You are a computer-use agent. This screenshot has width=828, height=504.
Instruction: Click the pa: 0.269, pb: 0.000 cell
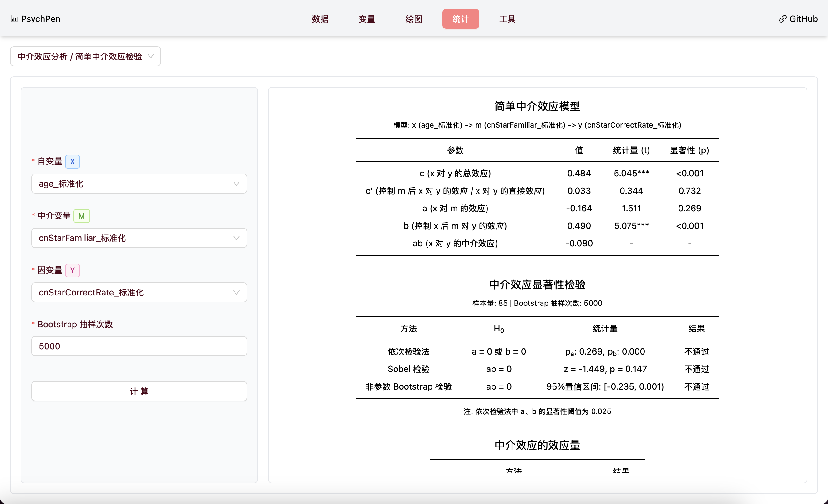click(605, 352)
